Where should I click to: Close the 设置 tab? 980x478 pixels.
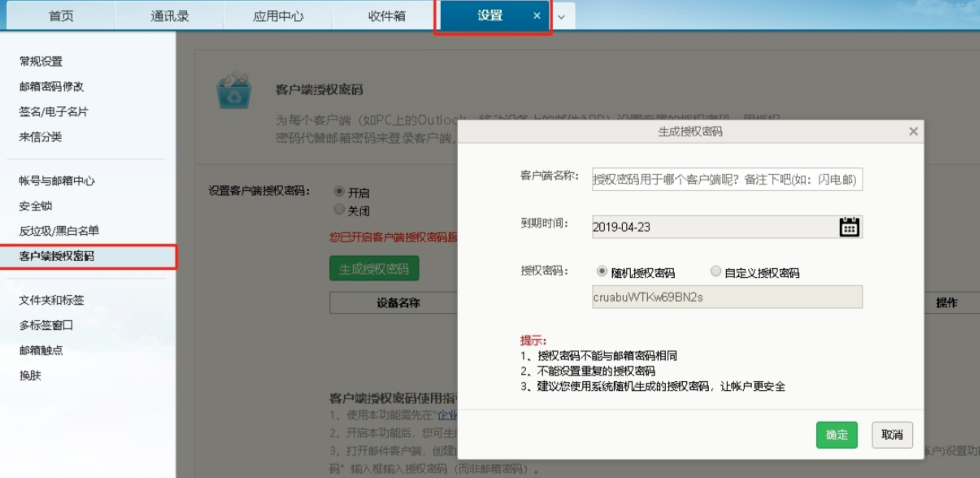coord(537,16)
